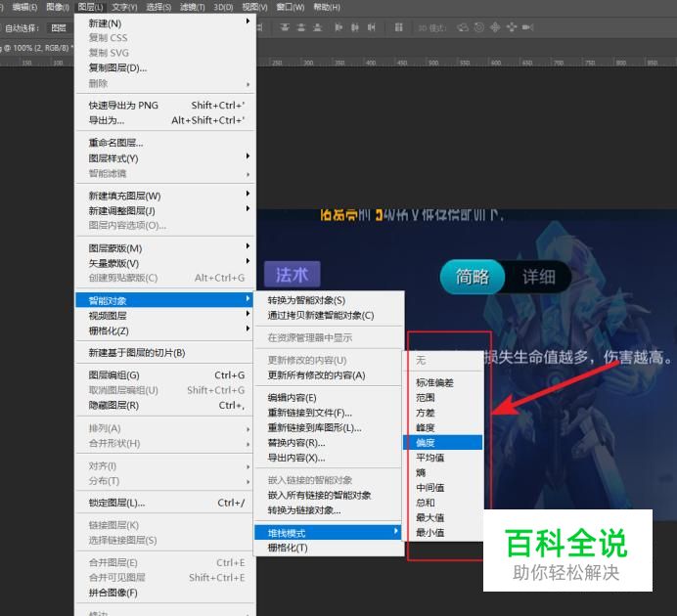Choose 导出为... menu entry
Image resolution: width=677 pixels, height=616 pixels.
click(164, 120)
